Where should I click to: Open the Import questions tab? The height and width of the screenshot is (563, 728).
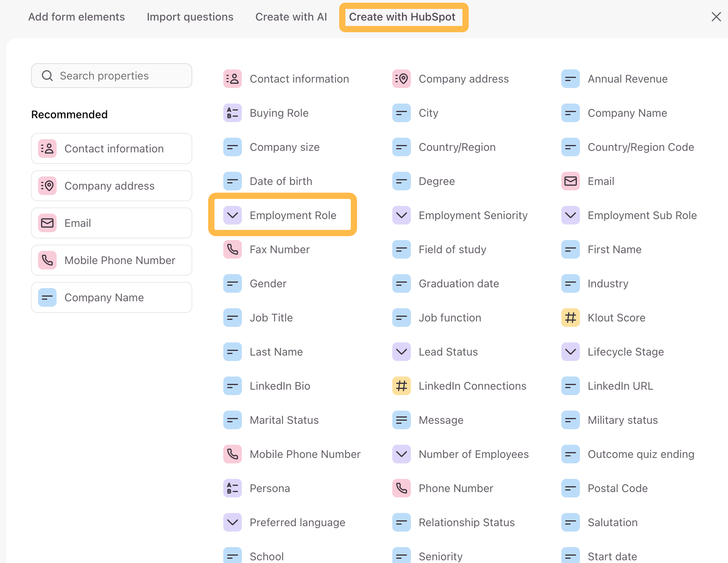click(x=190, y=17)
